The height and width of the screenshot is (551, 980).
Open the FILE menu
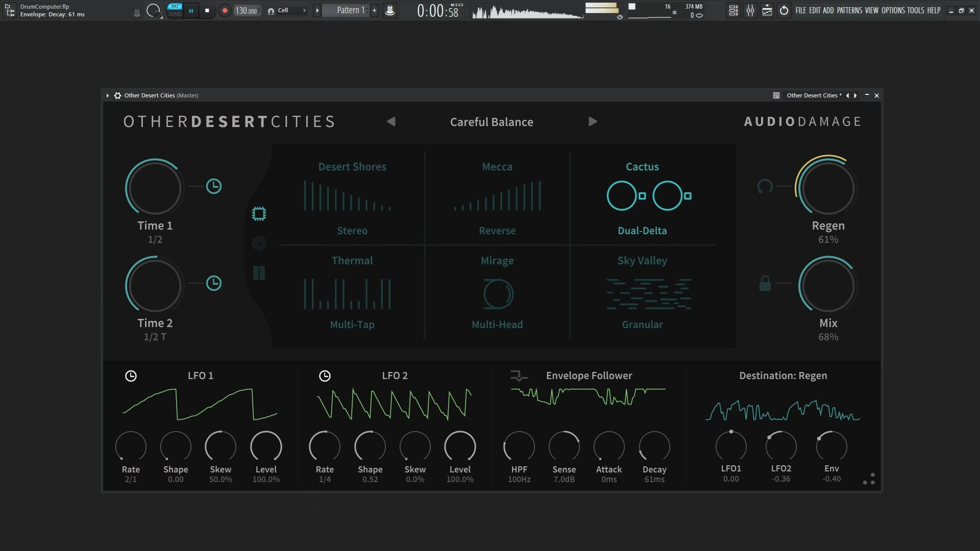pyautogui.click(x=801, y=10)
